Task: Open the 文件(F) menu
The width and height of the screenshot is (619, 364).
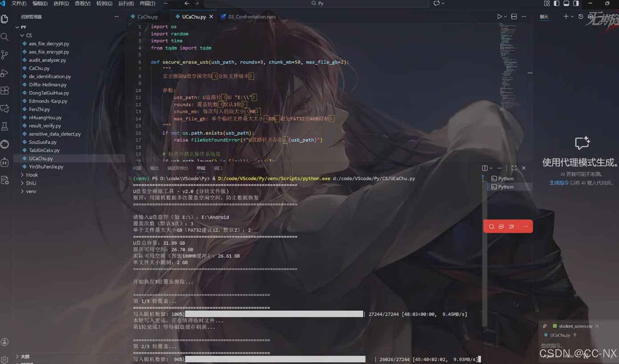Action: tap(19, 3)
